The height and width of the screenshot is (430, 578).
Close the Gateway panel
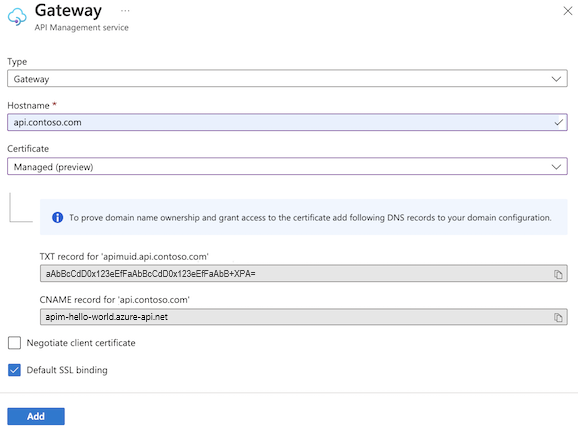click(568, 11)
